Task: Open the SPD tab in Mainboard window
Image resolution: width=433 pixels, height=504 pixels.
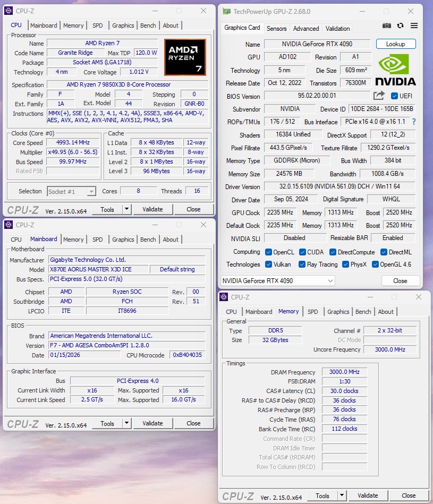Action: [98, 240]
